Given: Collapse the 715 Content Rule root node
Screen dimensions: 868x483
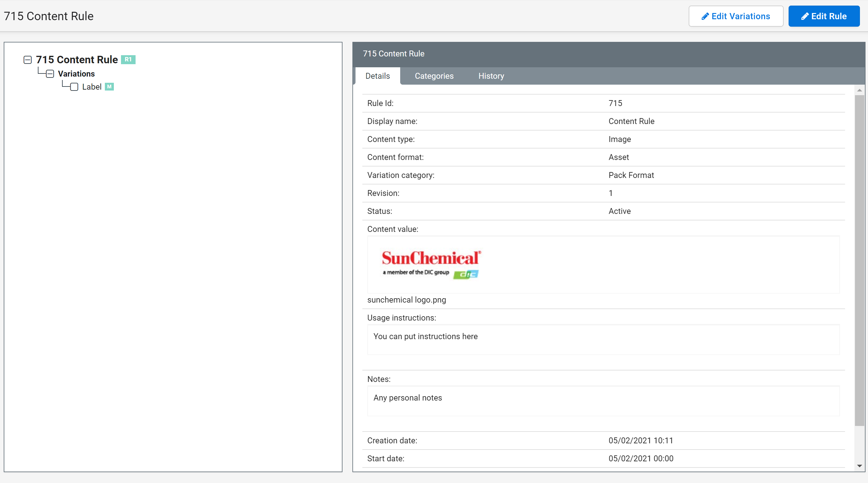Looking at the screenshot, I should 28,60.
